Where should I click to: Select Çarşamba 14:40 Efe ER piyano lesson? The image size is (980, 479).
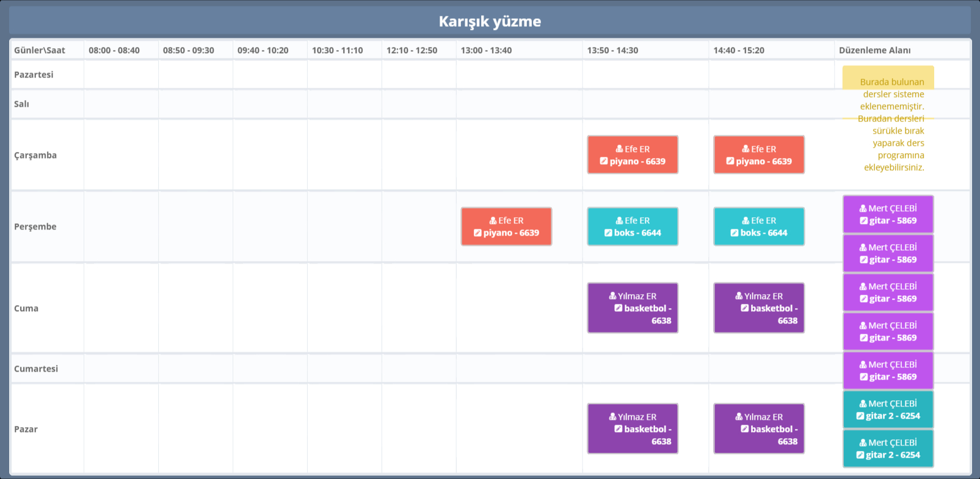pyautogui.click(x=758, y=155)
